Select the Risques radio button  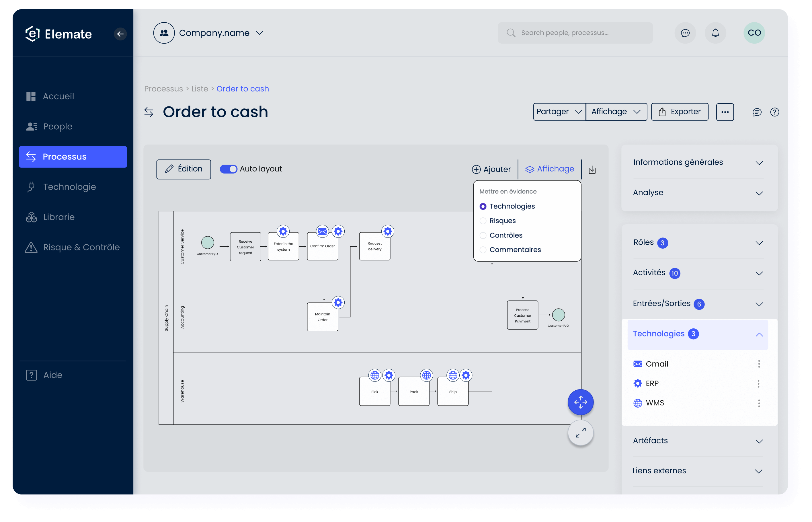pyautogui.click(x=483, y=221)
